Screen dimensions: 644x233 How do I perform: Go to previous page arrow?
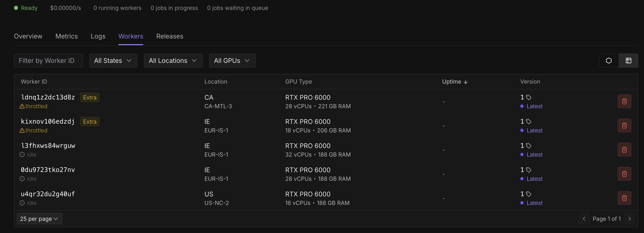click(x=584, y=219)
